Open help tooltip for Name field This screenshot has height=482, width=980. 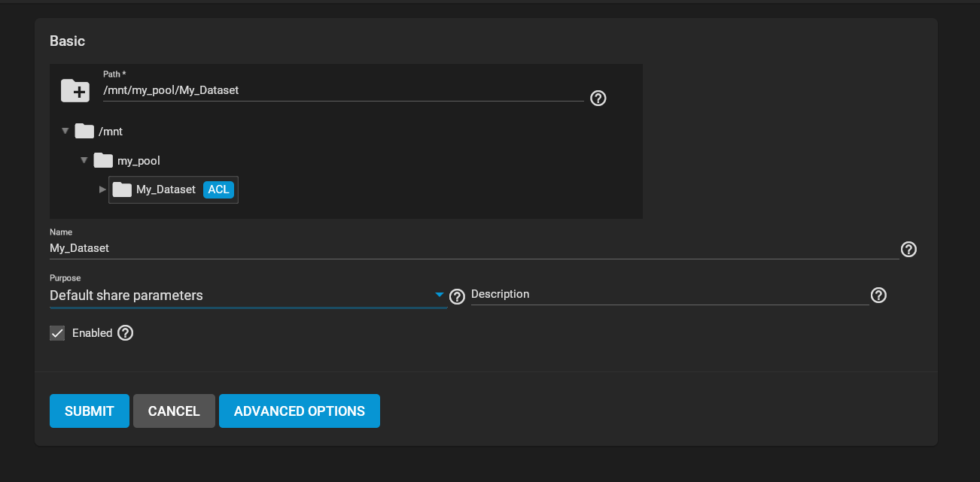(908, 250)
